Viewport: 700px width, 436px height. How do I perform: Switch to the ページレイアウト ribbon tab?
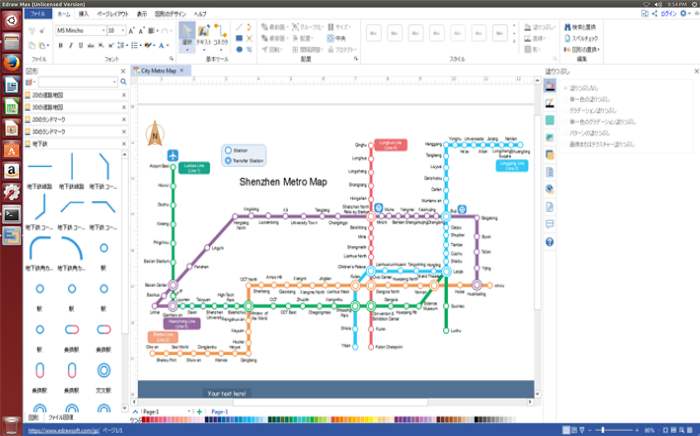(112, 14)
